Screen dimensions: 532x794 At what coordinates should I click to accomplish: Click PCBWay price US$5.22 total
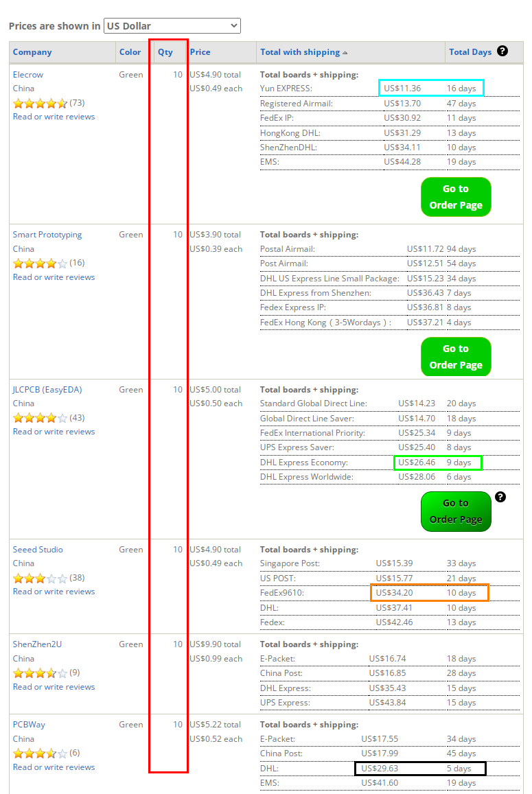click(216, 725)
